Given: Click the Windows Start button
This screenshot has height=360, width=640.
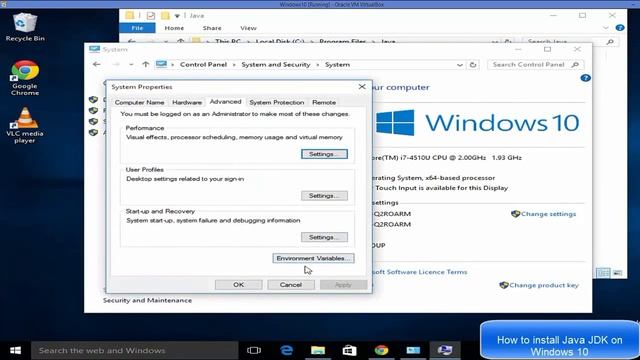Looking at the screenshot, I should [16, 350].
